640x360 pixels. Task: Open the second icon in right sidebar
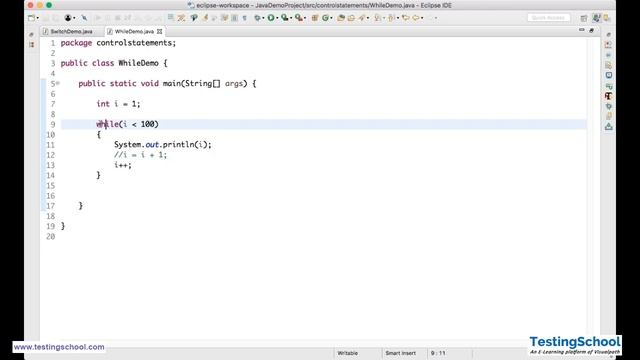point(609,44)
